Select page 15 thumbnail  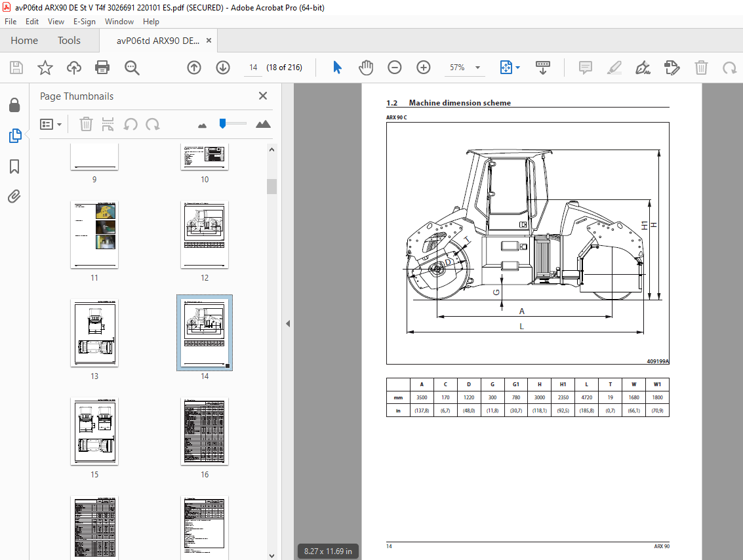[94, 431]
